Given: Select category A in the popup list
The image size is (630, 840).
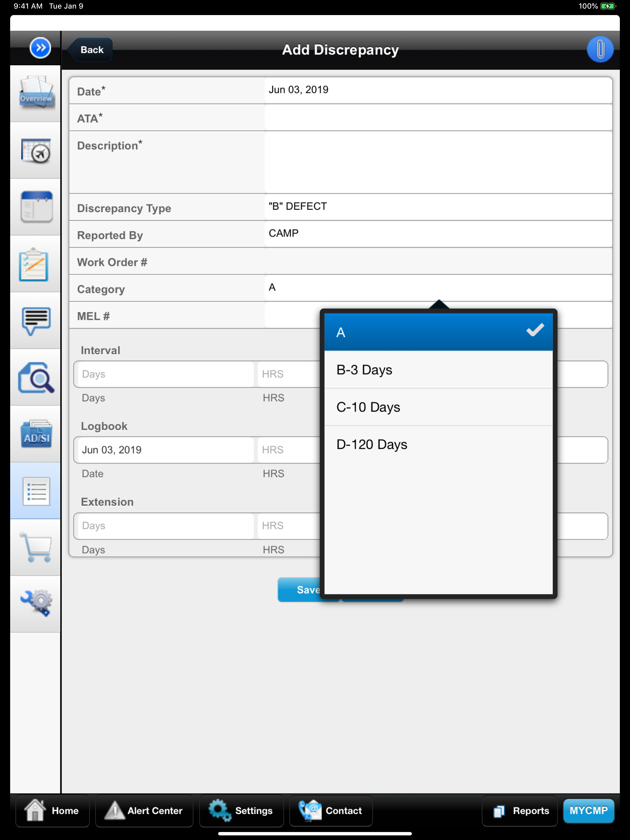Looking at the screenshot, I should pos(438,332).
